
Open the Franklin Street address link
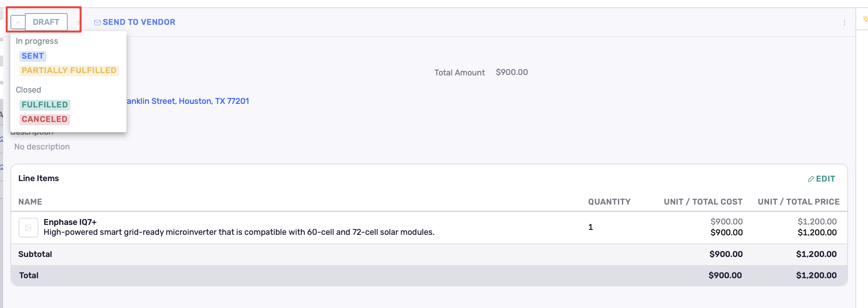[x=187, y=101]
